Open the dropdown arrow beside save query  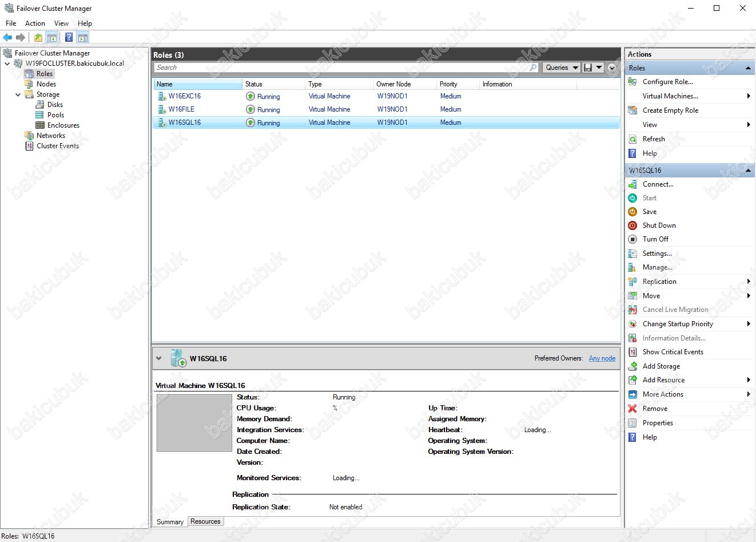click(599, 68)
